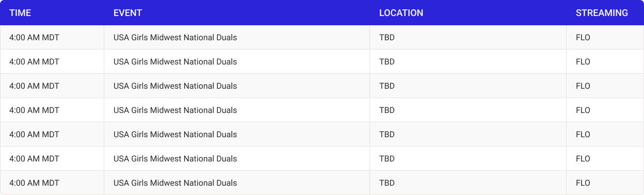Click FLO streaming in the last row

pos(583,183)
